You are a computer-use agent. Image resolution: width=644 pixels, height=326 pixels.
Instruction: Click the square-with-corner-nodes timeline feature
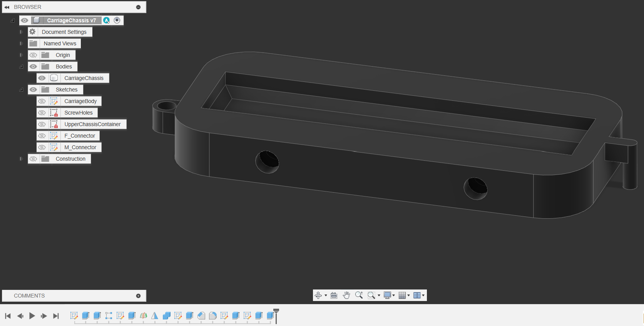click(109, 316)
